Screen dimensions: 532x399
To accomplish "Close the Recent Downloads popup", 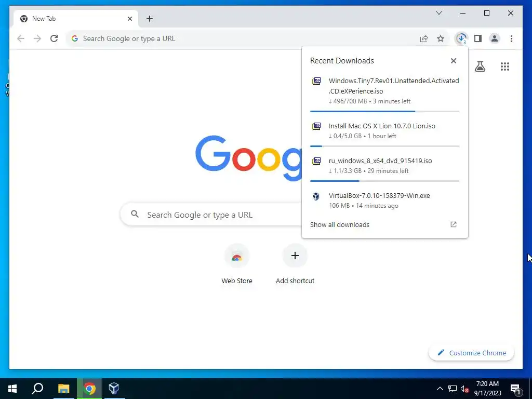I will point(453,61).
